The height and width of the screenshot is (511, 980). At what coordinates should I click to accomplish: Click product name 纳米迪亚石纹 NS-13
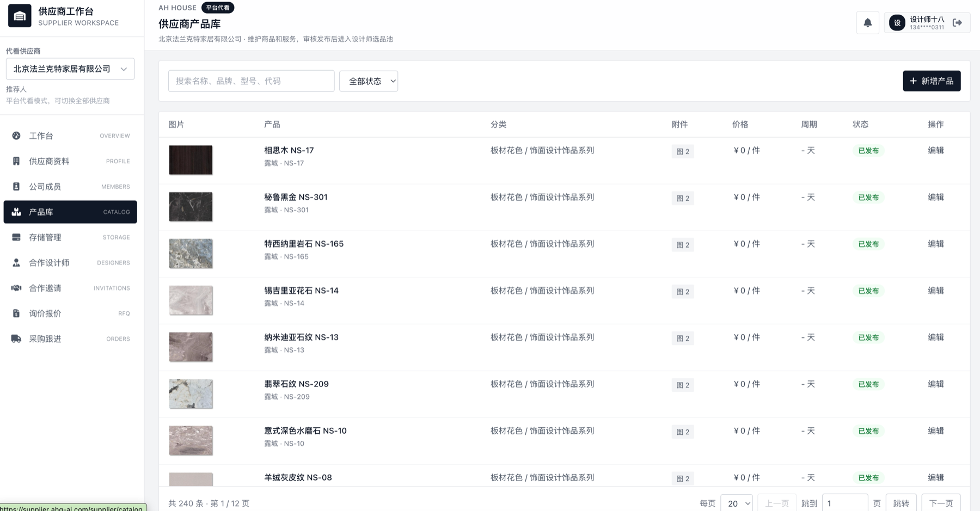tap(301, 337)
